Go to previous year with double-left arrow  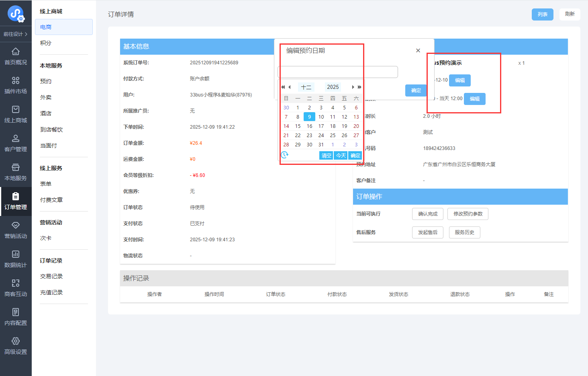click(x=283, y=87)
